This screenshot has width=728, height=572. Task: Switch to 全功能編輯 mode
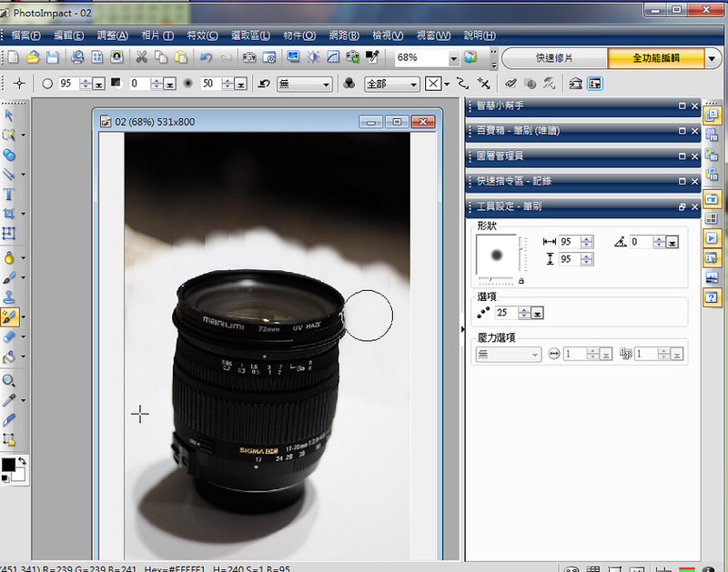click(x=656, y=58)
